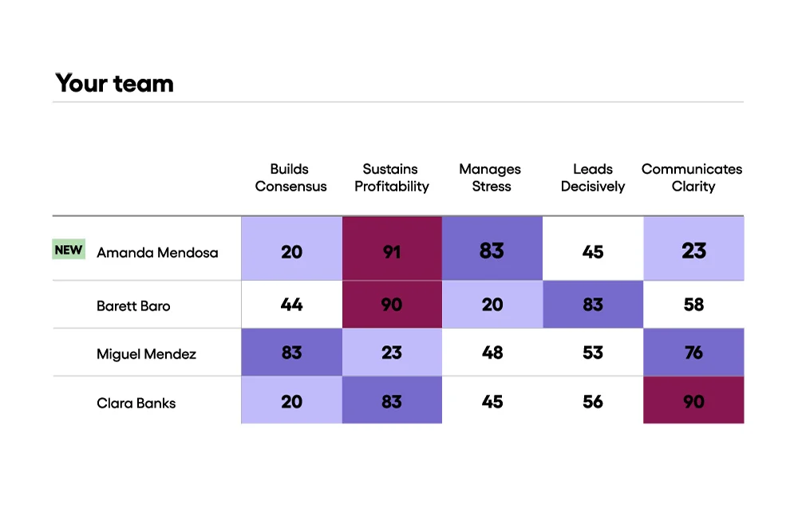Select Barett's Leads Decisively score 83
This screenshot has height=532, width=798.
pos(593,304)
